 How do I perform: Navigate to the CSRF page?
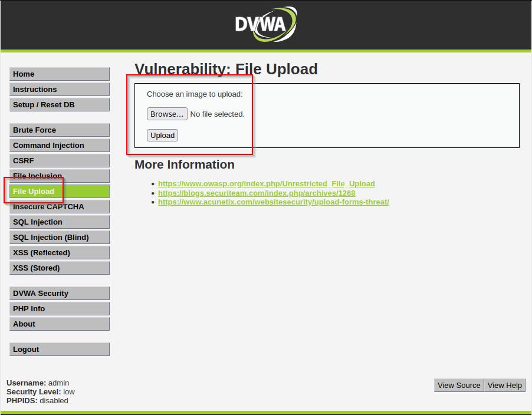point(60,160)
